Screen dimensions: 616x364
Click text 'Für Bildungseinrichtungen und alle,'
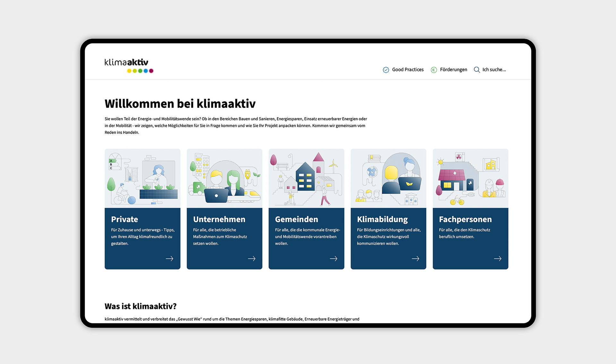pos(389,230)
